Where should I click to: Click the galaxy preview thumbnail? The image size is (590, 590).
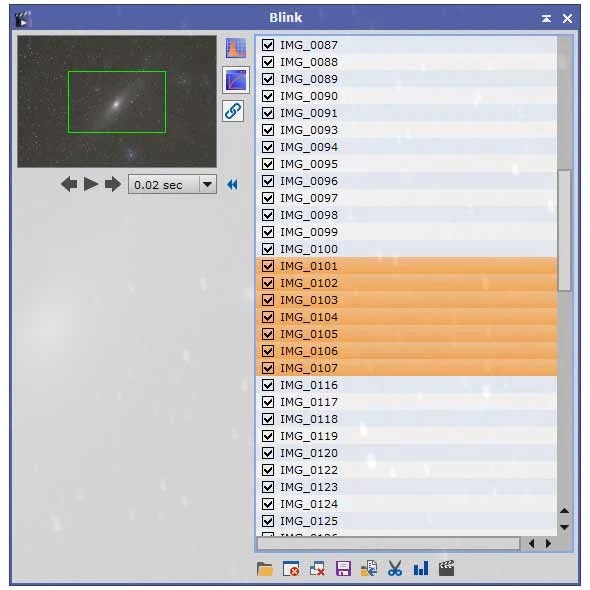pos(117,102)
